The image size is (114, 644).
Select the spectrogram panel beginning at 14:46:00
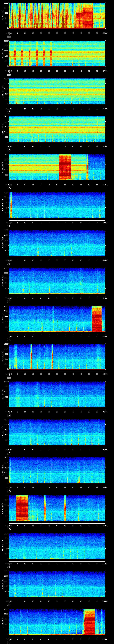(57, 432)
